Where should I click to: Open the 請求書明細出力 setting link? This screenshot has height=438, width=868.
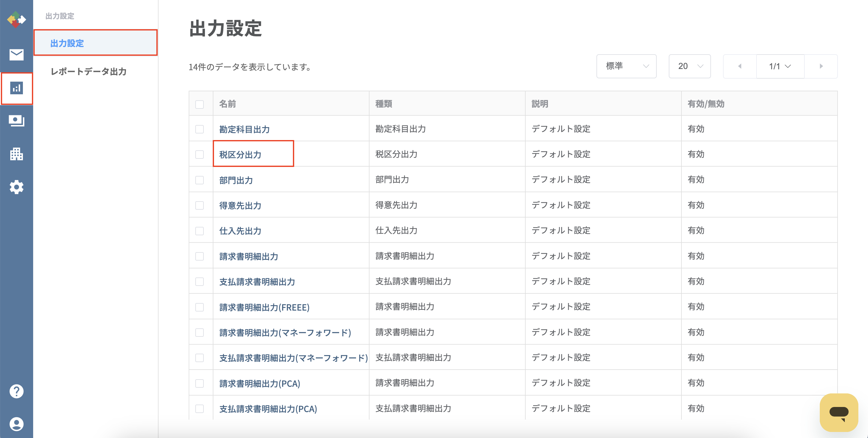pos(249,256)
